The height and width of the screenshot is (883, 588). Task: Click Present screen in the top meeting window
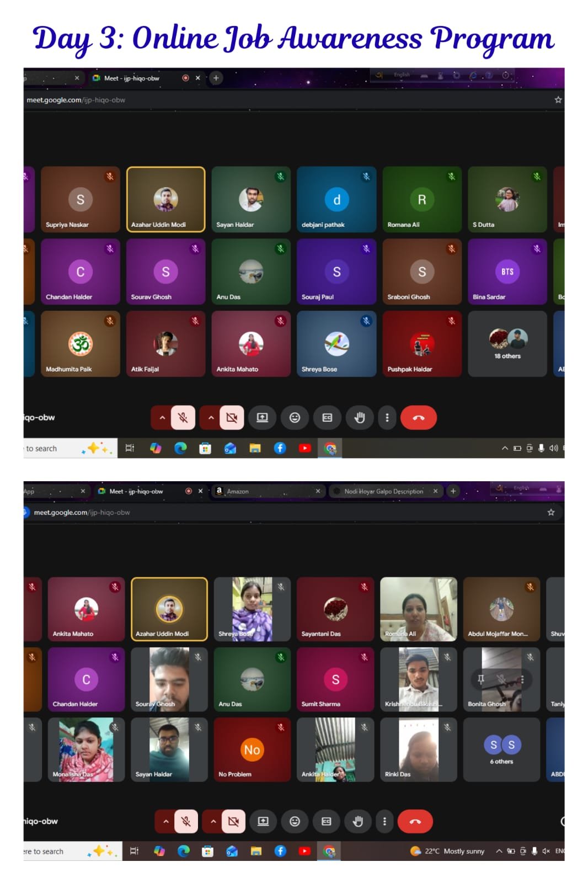pyautogui.click(x=263, y=418)
